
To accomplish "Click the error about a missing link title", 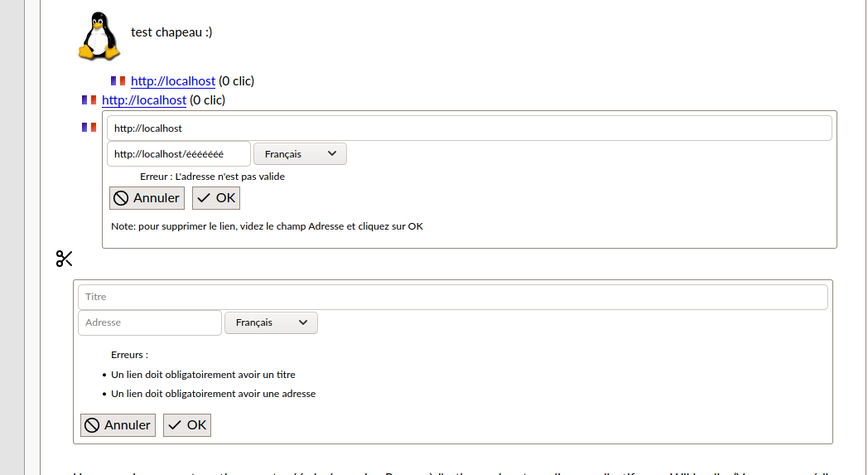I will click(x=203, y=375).
